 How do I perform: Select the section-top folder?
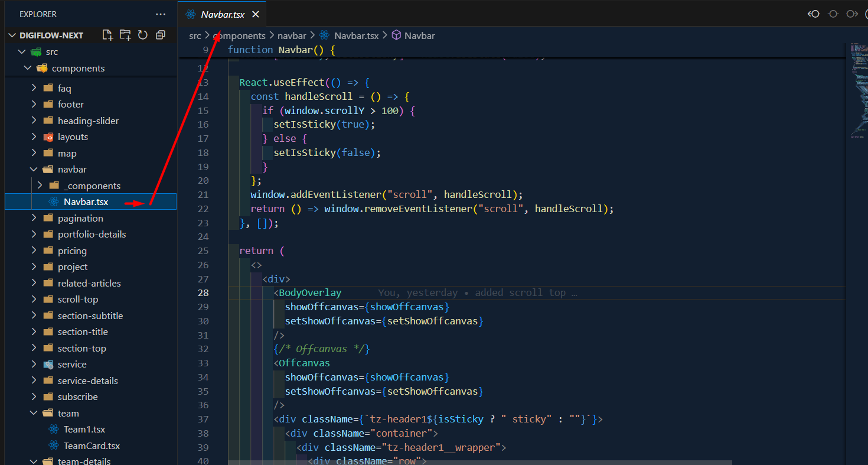click(x=90, y=348)
